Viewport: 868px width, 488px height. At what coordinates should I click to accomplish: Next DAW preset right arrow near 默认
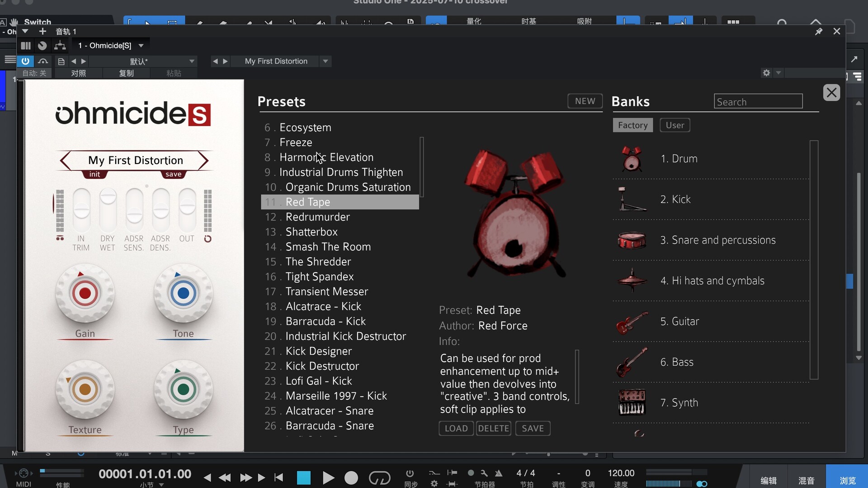tap(84, 61)
